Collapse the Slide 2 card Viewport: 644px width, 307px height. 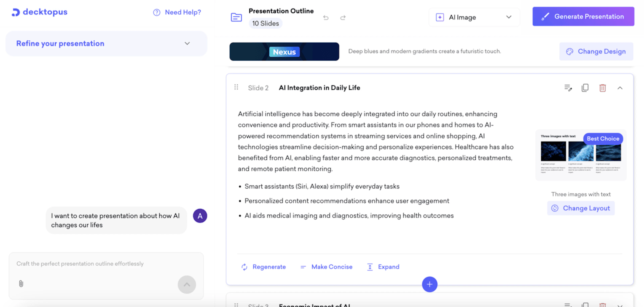point(620,88)
